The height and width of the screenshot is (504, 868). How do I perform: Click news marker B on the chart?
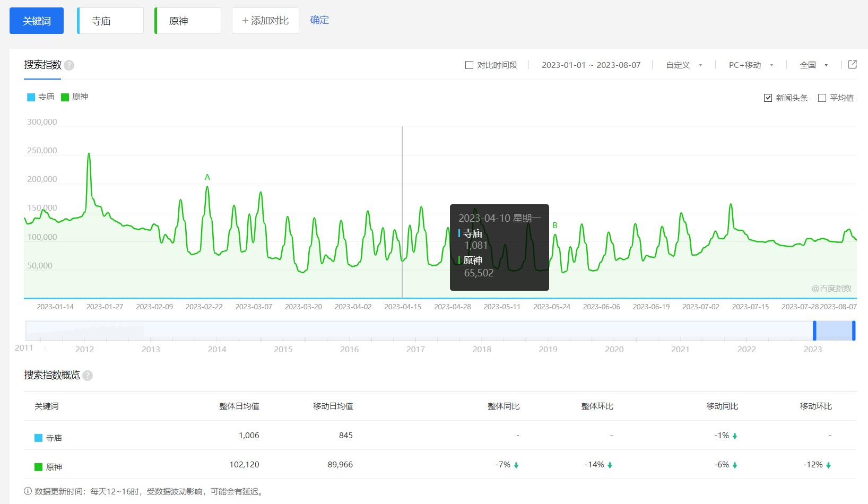(x=555, y=225)
